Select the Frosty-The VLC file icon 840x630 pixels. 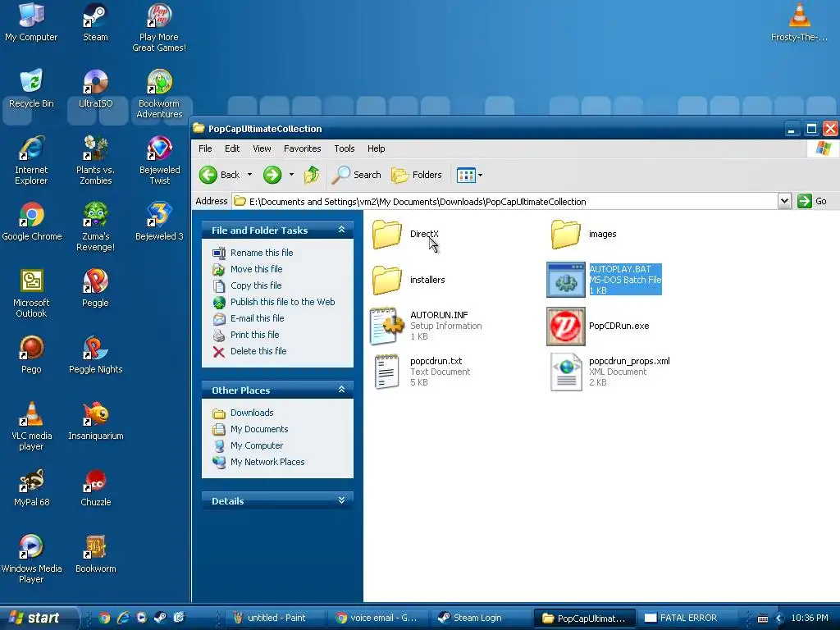(799, 22)
